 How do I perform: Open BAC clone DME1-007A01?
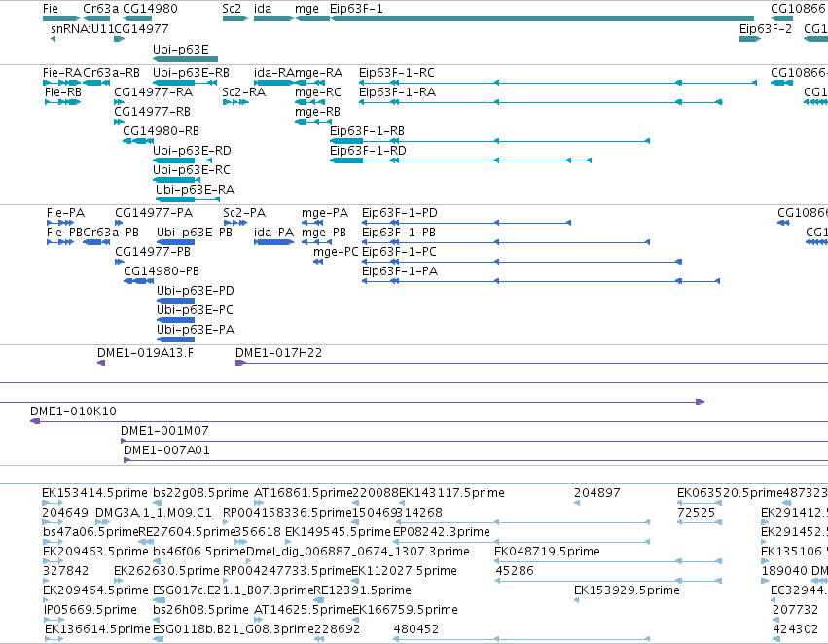(x=476, y=461)
